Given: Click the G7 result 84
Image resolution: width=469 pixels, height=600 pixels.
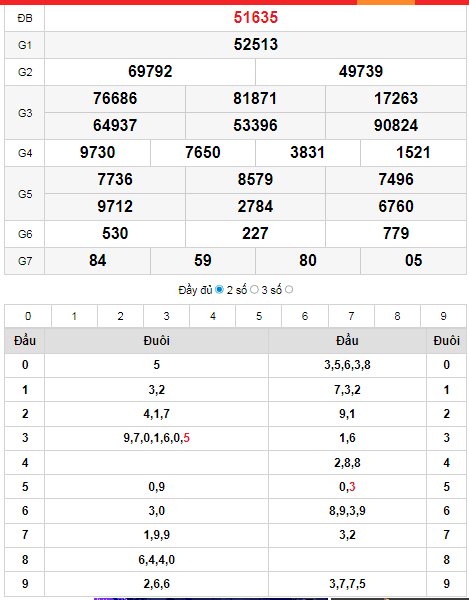Looking at the screenshot, I should (x=98, y=261).
